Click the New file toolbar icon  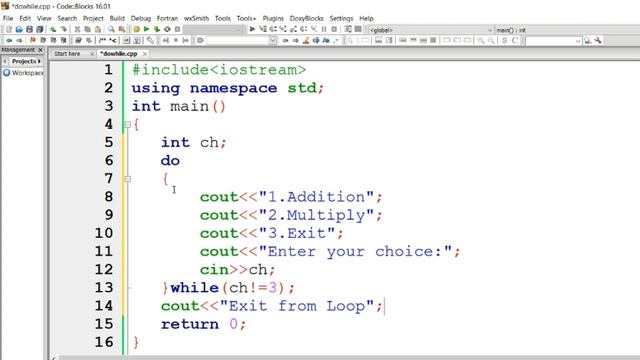tap(9, 29)
